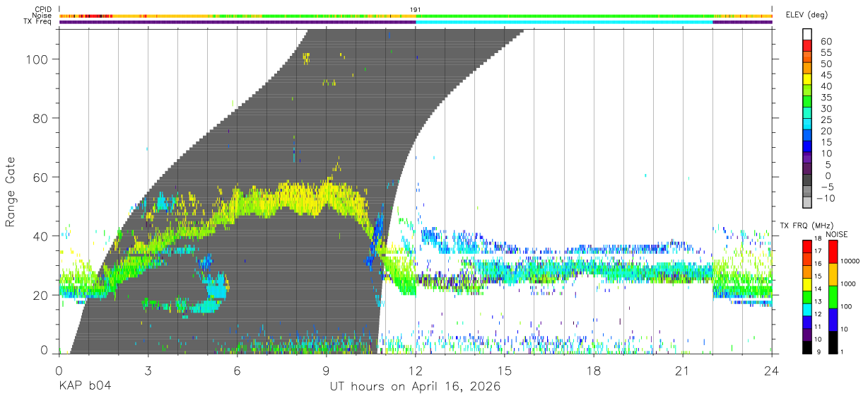
Task: Click the 'Noise' row label at top left
Action: coord(42,16)
